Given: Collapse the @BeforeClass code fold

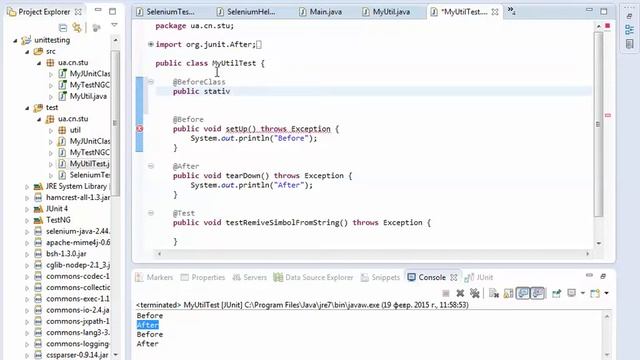Looking at the screenshot, I should 151,82.
